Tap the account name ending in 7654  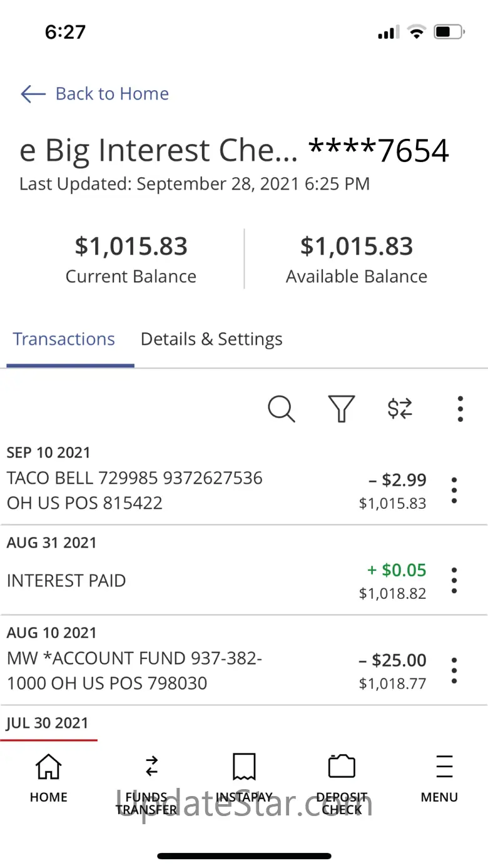click(234, 151)
